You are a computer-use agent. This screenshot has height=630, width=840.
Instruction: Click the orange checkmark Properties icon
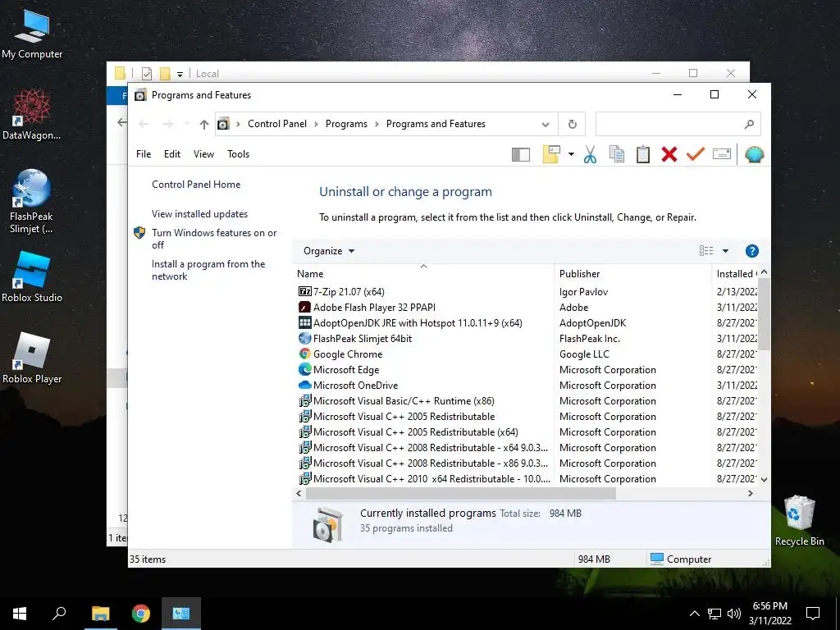(696, 155)
